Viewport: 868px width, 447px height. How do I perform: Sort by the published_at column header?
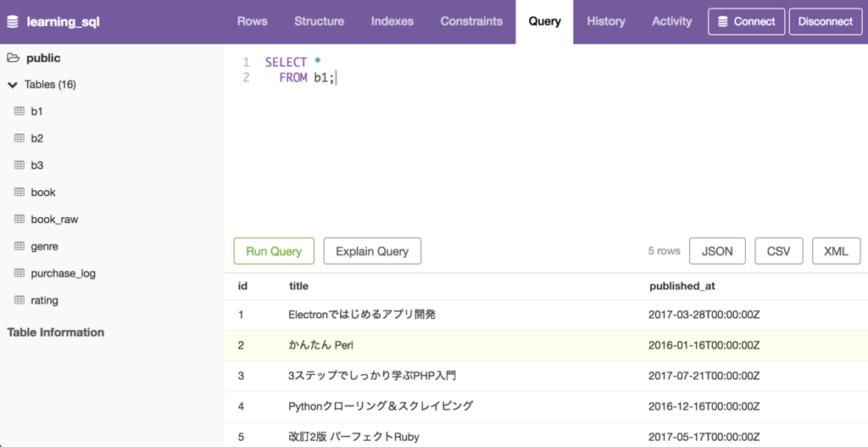[x=682, y=286]
